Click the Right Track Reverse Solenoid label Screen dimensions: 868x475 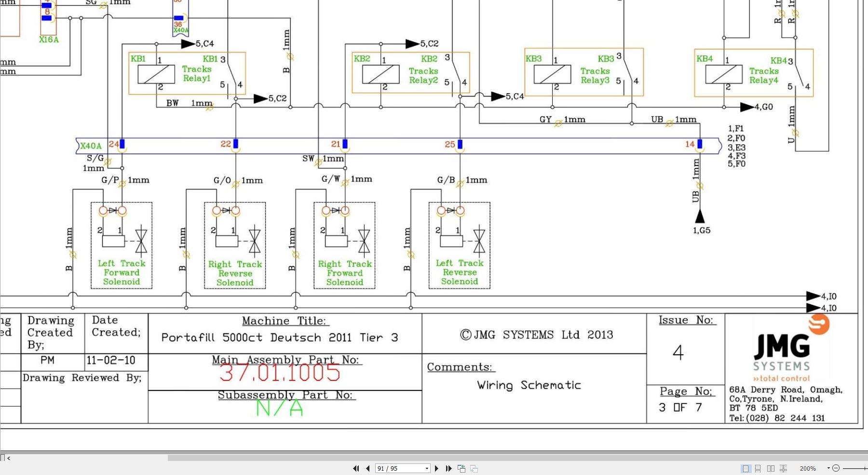tap(235, 273)
